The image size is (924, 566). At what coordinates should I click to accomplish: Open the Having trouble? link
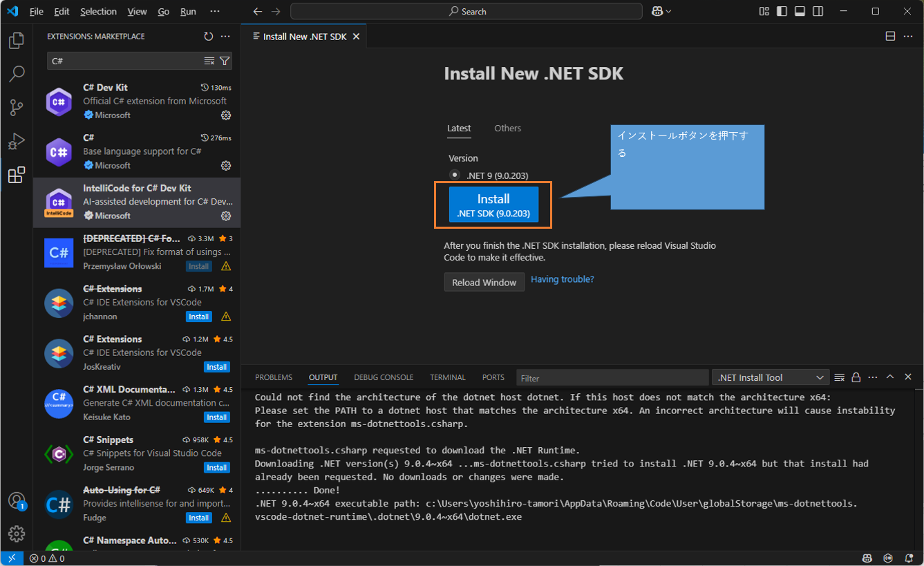[562, 279]
